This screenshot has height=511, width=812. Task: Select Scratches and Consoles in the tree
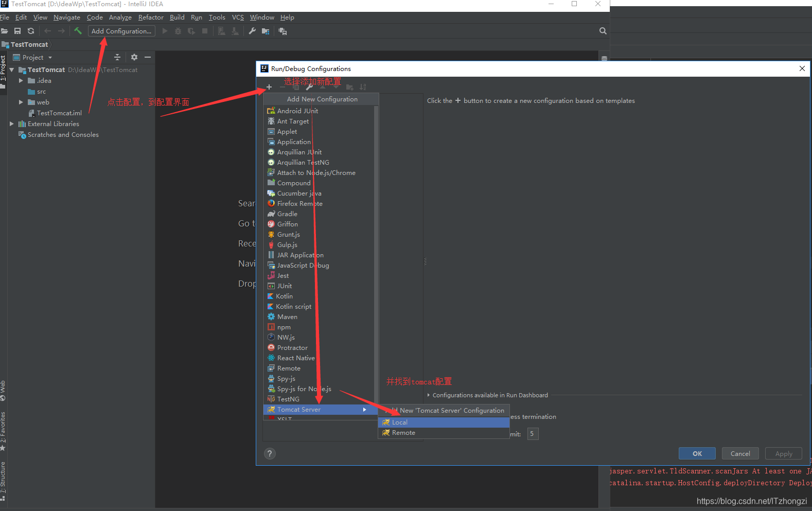pos(59,134)
